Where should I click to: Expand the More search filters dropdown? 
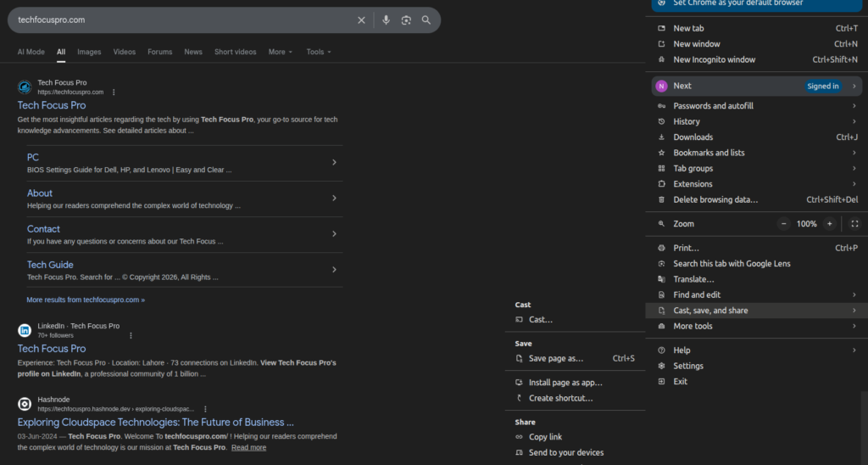pyautogui.click(x=281, y=52)
